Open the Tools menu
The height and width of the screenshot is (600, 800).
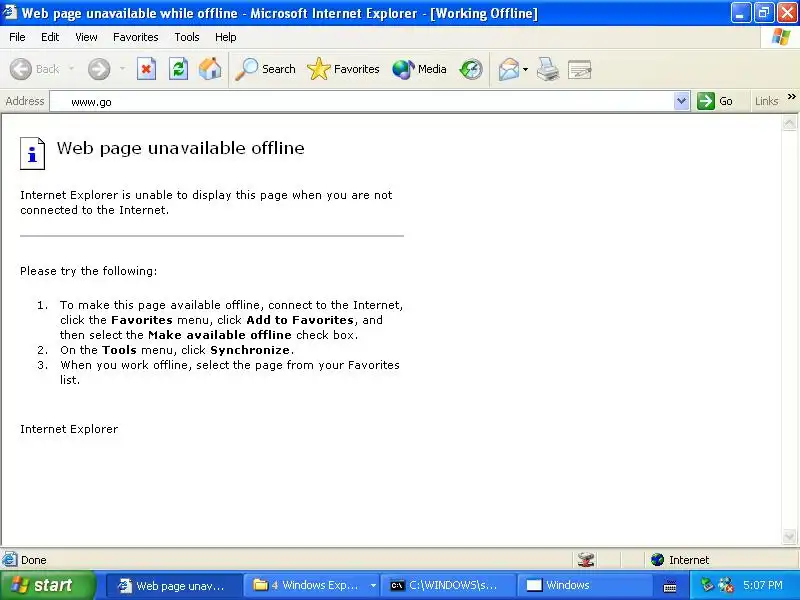(187, 37)
